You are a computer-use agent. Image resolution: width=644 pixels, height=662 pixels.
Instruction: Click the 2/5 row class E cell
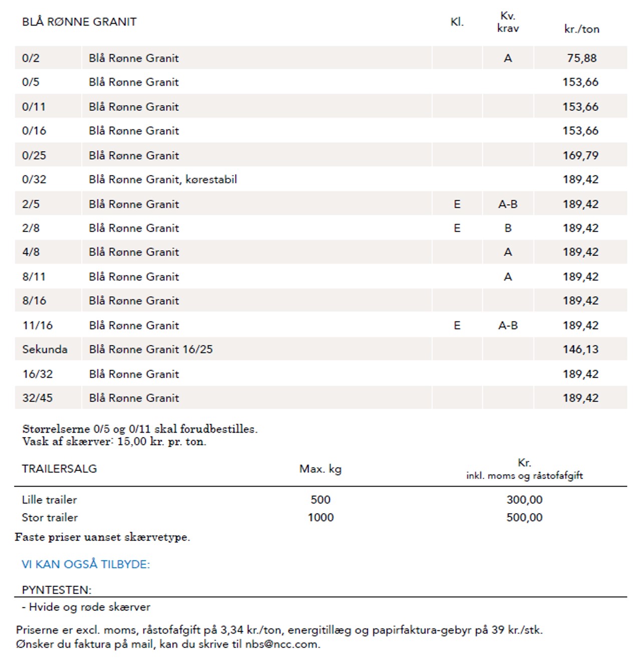[x=457, y=204]
